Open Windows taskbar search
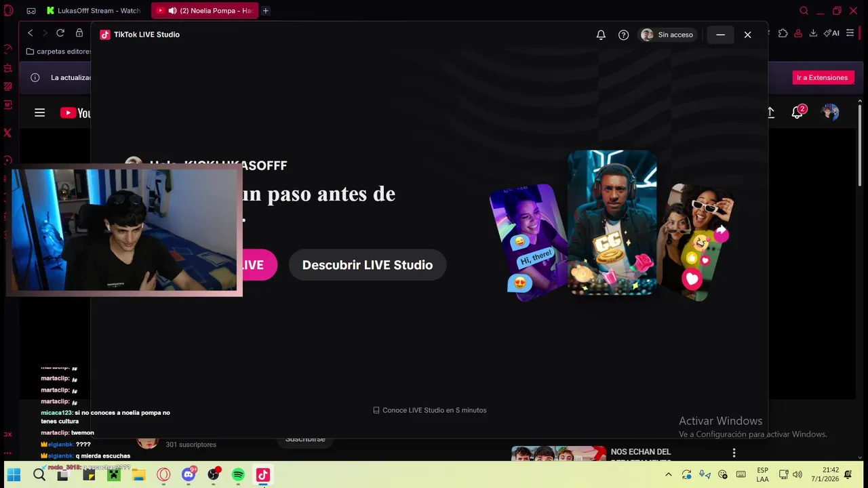Viewport: 868px width, 488px height. [x=39, y=475]
